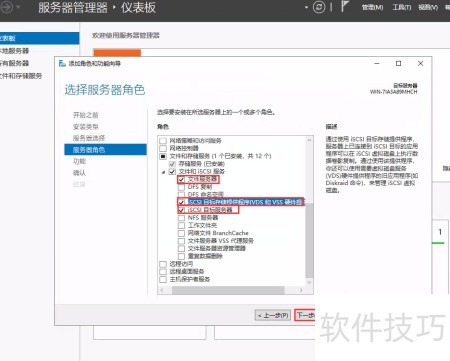
Task: Click the refresh icon in Server Manager header
Action: pyautogui.click(x=319, y=7)
